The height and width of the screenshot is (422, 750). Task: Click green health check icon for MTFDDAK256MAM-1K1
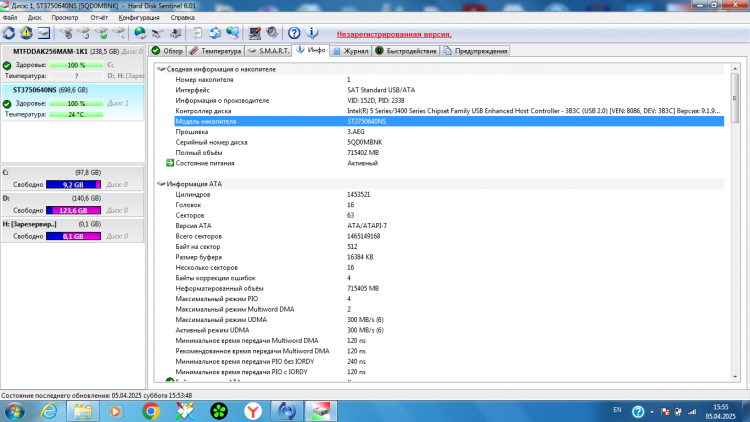pos(7,65)
